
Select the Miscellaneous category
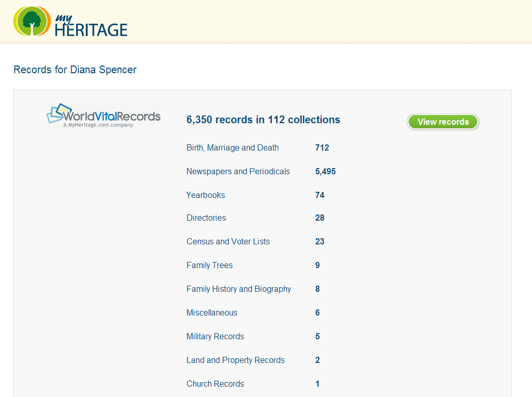click(212, 313)
